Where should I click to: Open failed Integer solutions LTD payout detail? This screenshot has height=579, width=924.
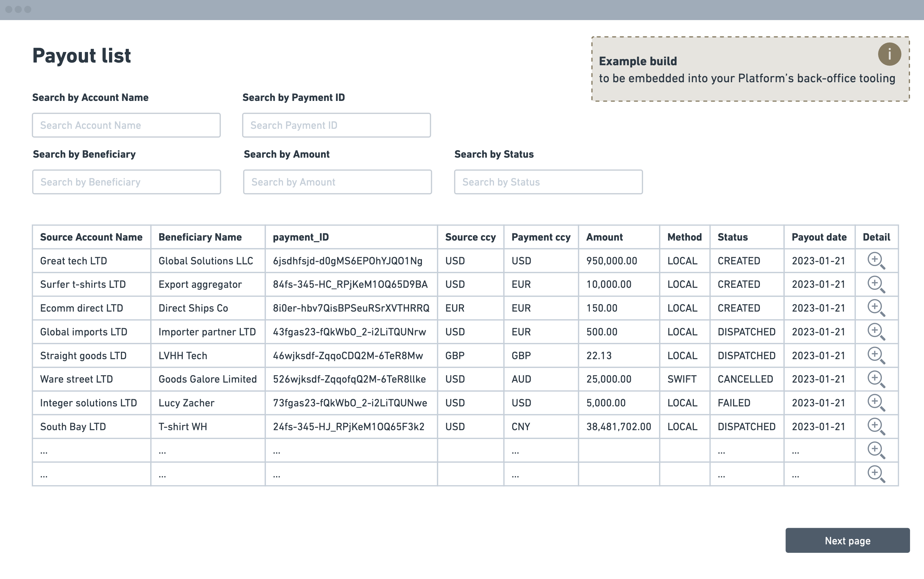tap(875, 403)
